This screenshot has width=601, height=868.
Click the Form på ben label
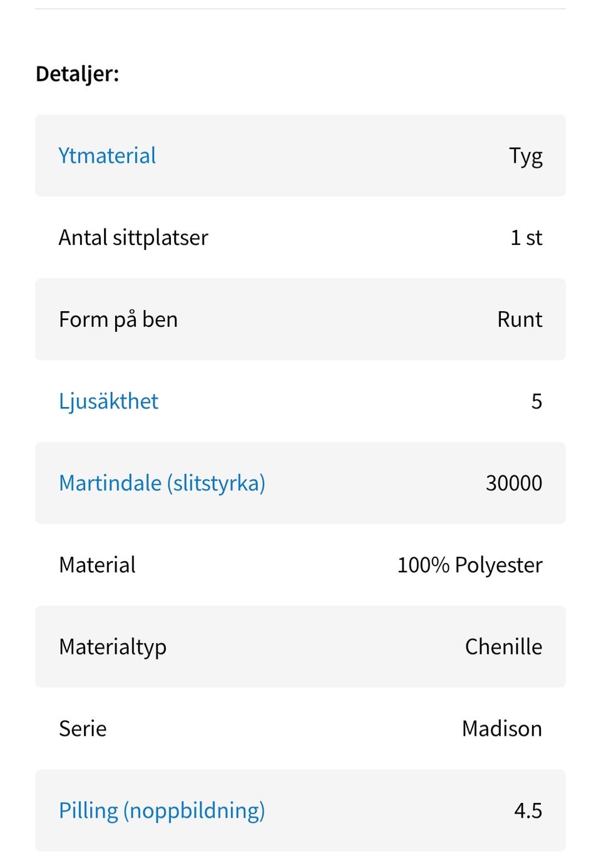click(118, 319)
